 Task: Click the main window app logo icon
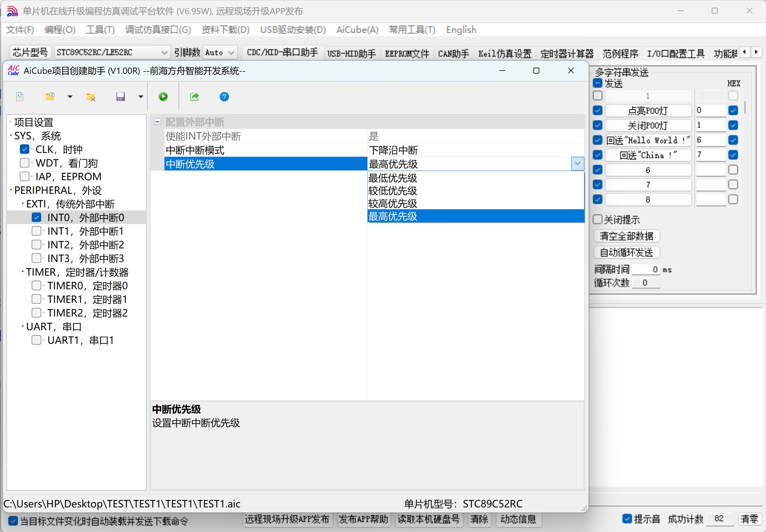click(x=12, y=11)
